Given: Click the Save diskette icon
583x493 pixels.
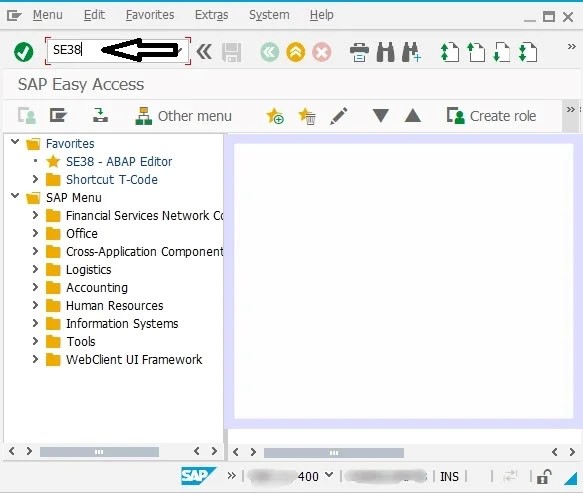Looking at the screenshot, I should click(x=231, y=52).
